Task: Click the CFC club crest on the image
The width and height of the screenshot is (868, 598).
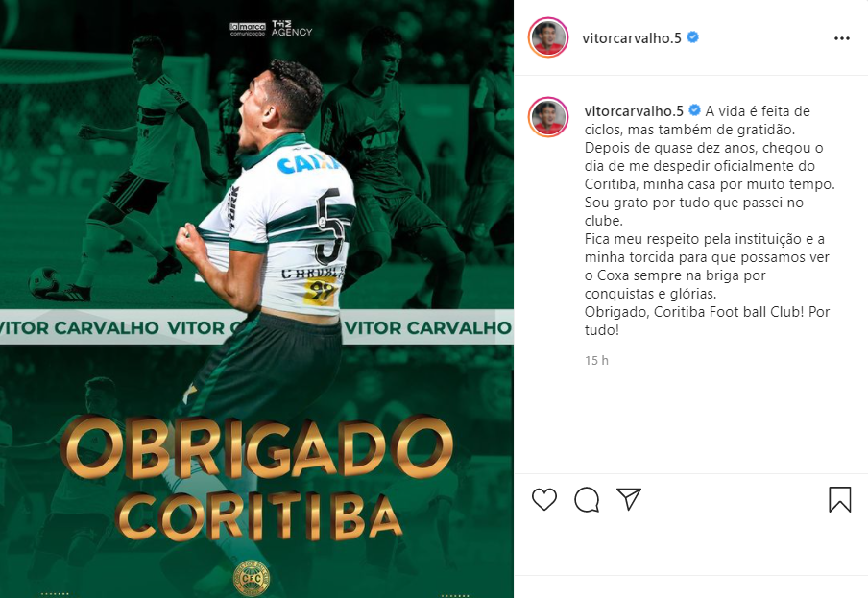Action: (x=251, y=578)
